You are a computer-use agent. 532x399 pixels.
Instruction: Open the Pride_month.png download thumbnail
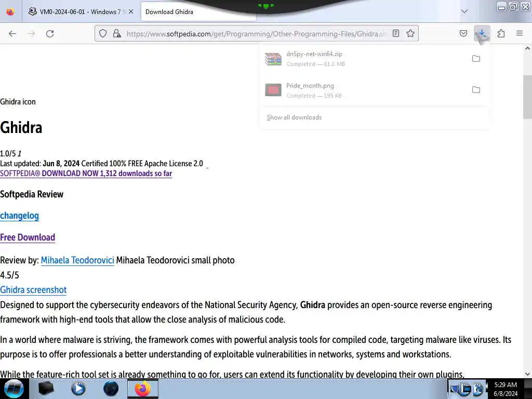[273, 90]
